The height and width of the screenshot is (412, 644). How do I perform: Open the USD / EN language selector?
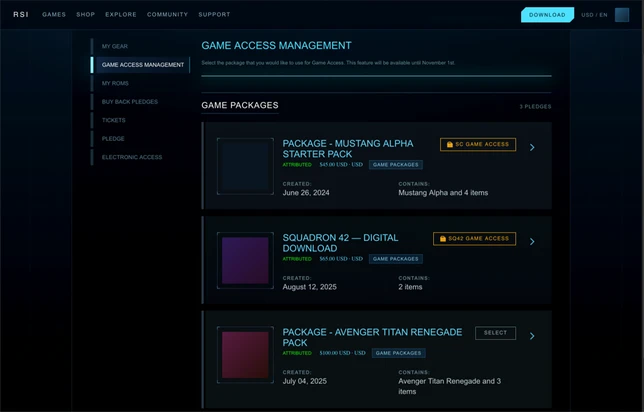tap(594, 15)
